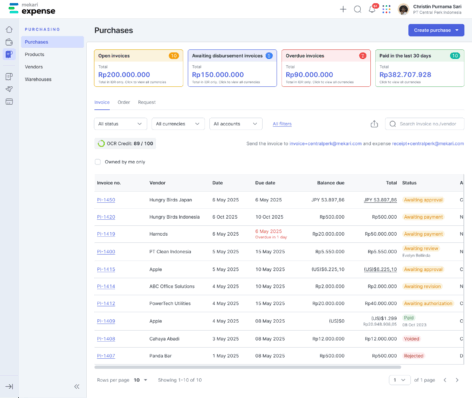Viewport: 472px width, 400px height.
Task: Change the rows per page selector
Action: pos(140,380)
